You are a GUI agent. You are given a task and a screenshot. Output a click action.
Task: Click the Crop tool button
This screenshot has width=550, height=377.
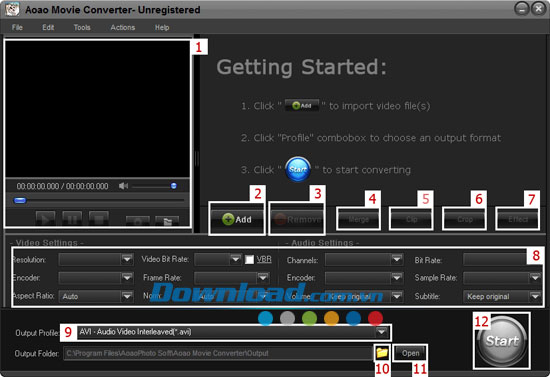coord(464,220)
